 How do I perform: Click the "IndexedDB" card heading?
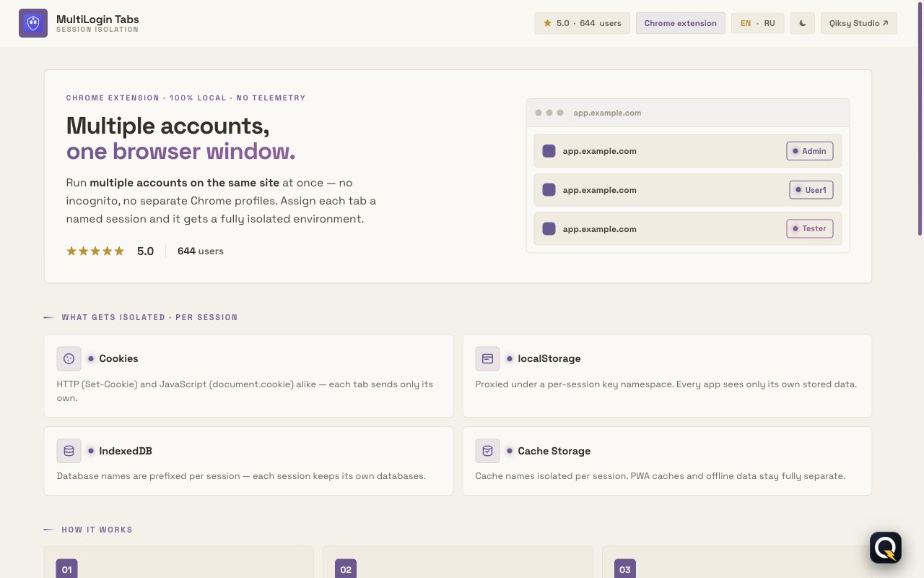[126, 451]
